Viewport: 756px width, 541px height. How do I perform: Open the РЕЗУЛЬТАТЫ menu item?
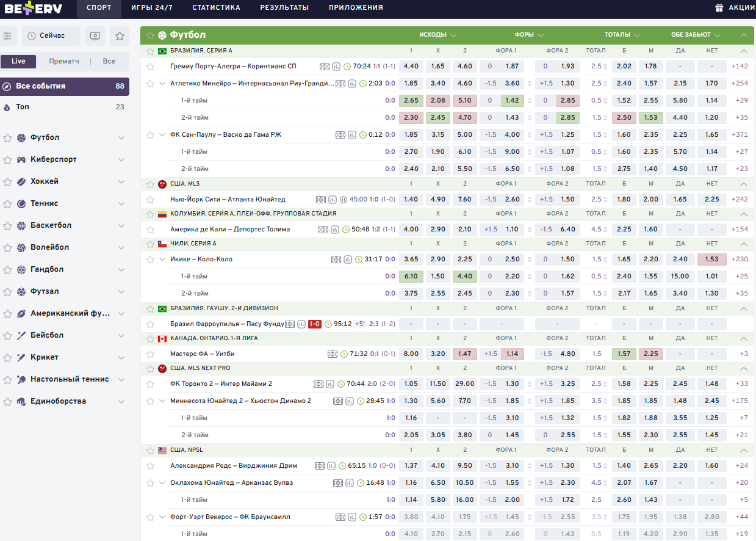point(284,8)
